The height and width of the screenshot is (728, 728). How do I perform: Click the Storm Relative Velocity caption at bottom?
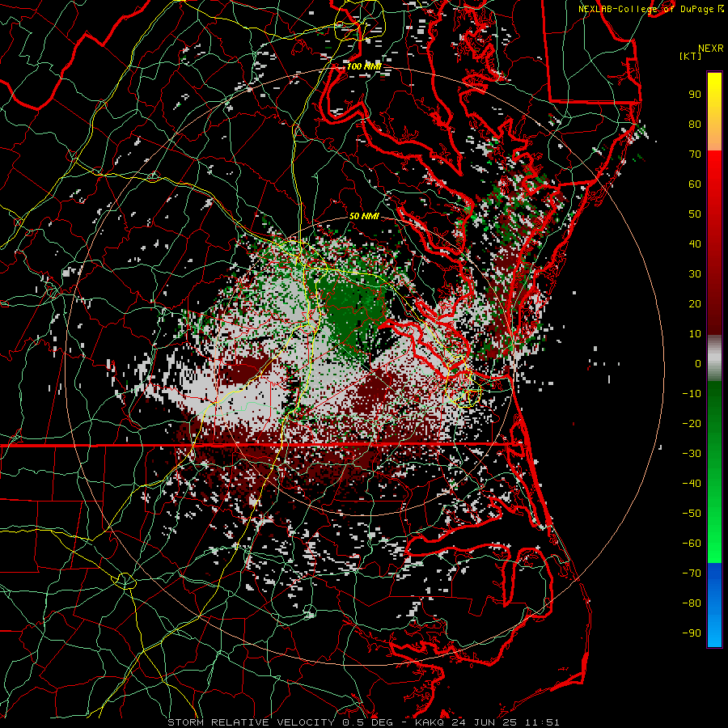point(363,722)
